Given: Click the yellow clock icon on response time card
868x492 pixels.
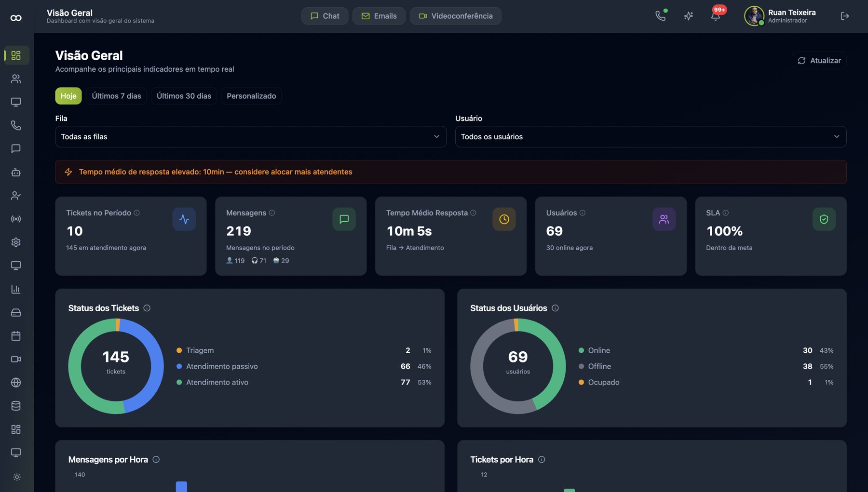Looking at the screenshot, I should (504, 219).
